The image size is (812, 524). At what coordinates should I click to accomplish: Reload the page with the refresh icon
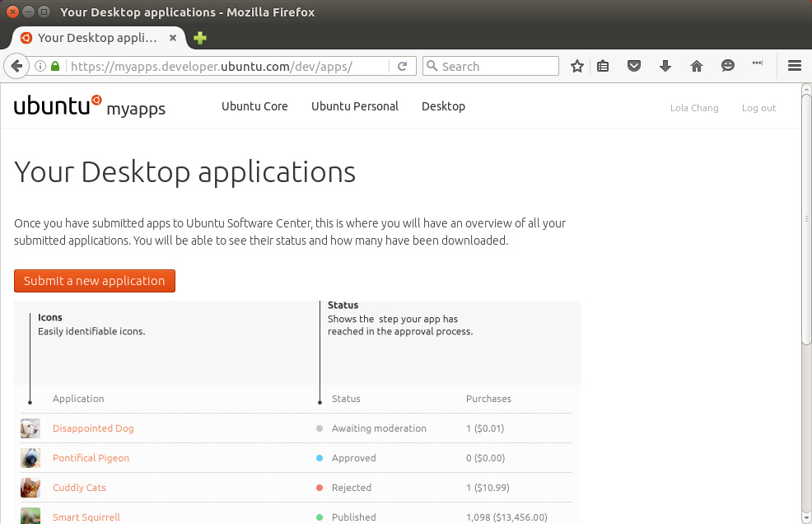pyautogui.click(x=403, y=67)
